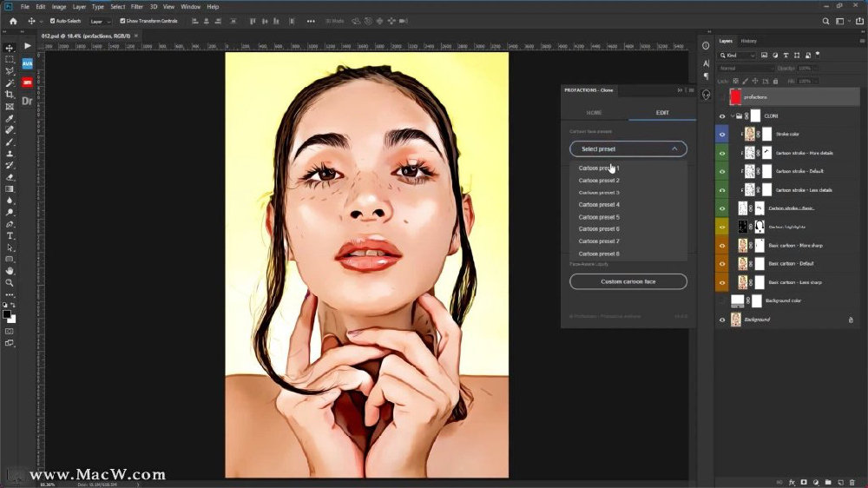
Task: Select the Eraser tool
Action: pos(10,177)
